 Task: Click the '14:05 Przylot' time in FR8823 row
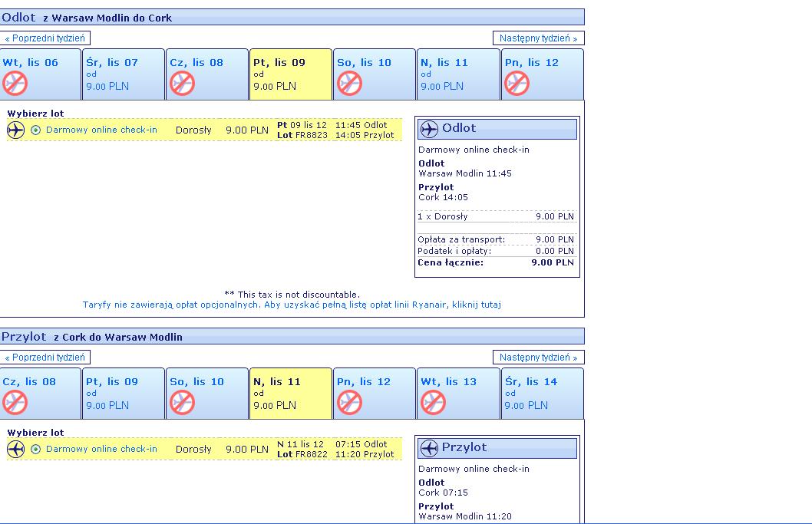365,135
